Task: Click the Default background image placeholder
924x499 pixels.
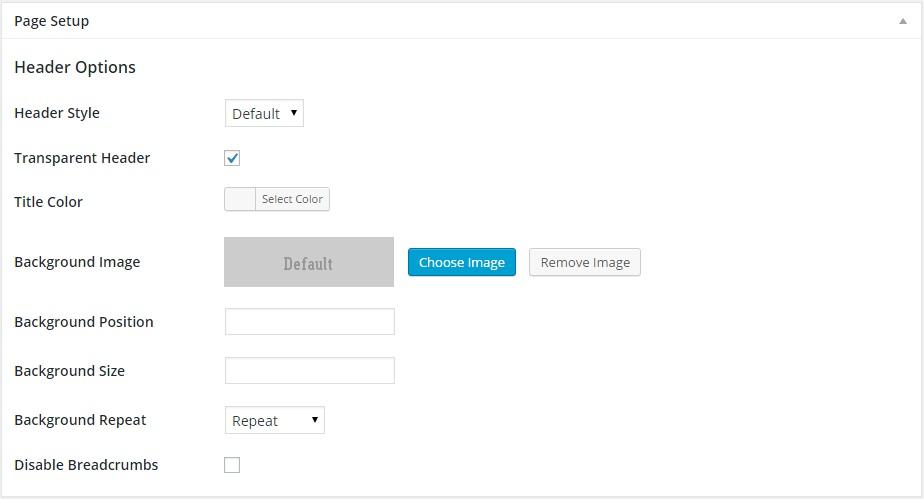Action: click(x=308, y=262)
